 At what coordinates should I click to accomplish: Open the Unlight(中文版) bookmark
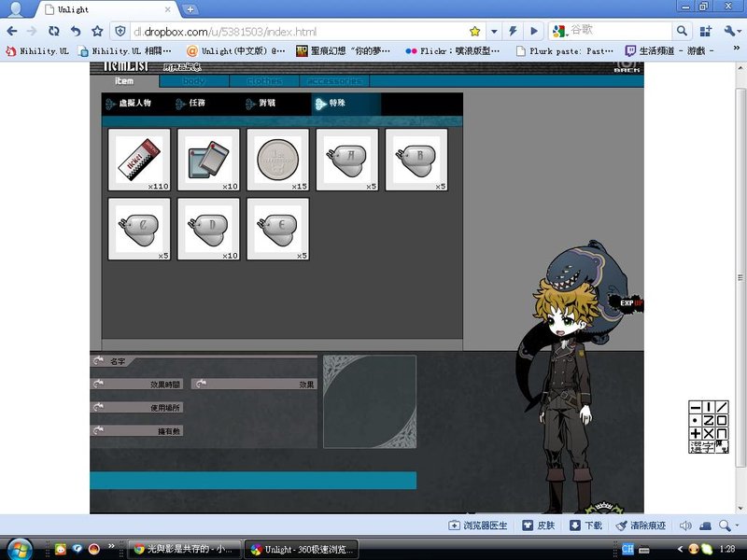[x=236, y=50]
